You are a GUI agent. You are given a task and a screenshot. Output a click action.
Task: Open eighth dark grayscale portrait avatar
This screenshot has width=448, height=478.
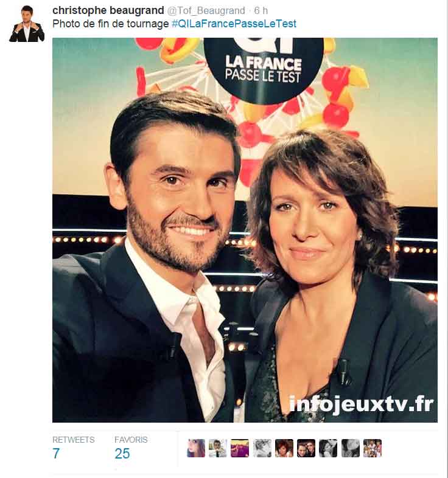click(x=351, y=448)
